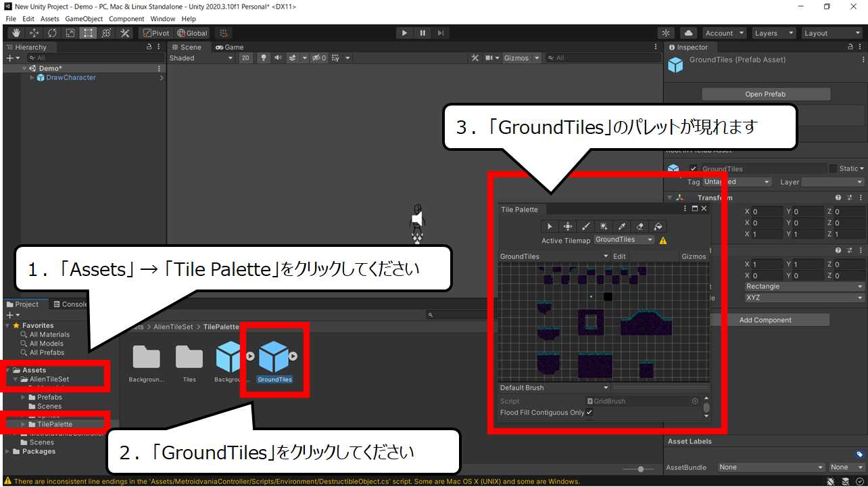
Task: Open the Tag Untagged dropdown
Action: pyautogui.click(x=737, y=182)
